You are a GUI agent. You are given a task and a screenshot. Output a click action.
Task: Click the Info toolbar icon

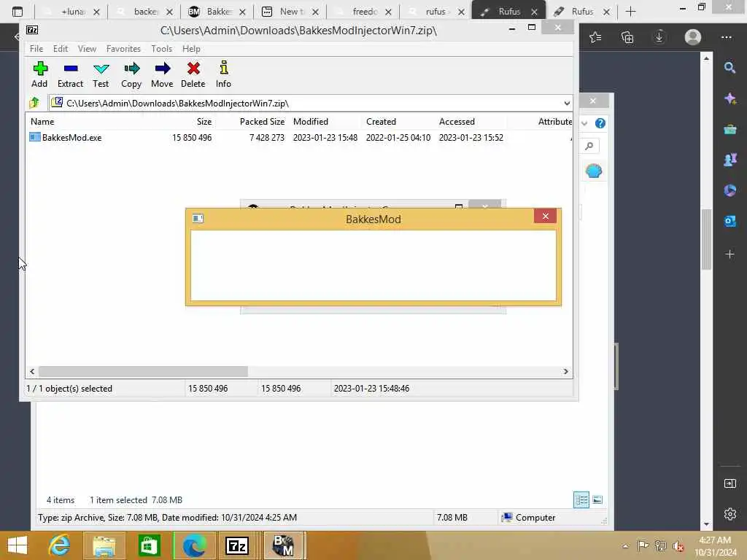point(223,75)
